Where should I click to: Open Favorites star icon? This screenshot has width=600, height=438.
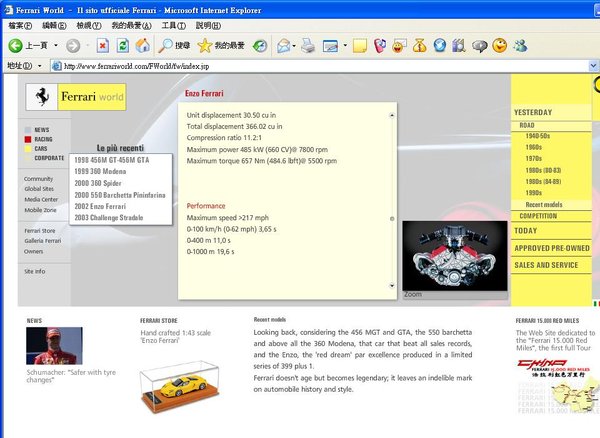[205, 46]
